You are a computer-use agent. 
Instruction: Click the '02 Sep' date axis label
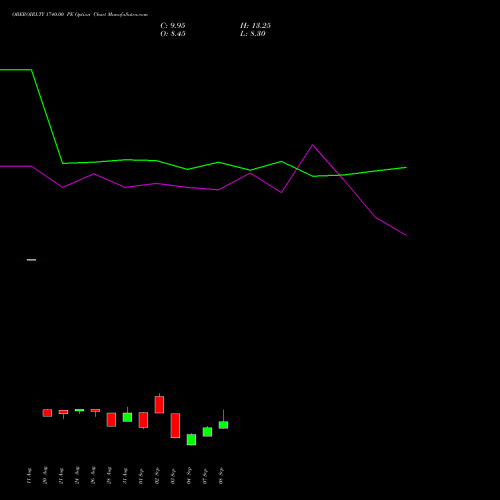(157, 475)
